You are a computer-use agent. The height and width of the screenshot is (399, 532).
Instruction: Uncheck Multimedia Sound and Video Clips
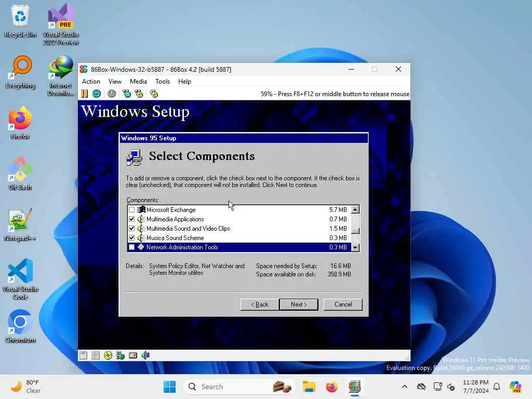[131, 229]
